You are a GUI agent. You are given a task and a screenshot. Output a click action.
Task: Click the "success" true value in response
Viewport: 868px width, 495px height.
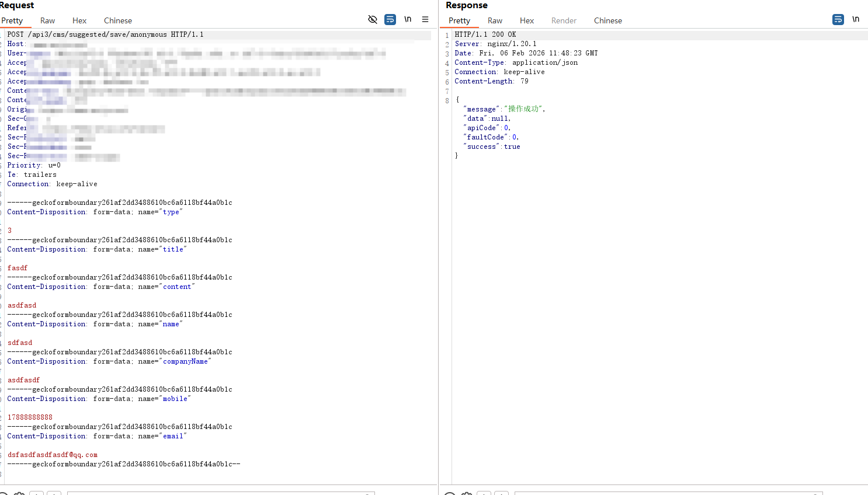(512, 147)
